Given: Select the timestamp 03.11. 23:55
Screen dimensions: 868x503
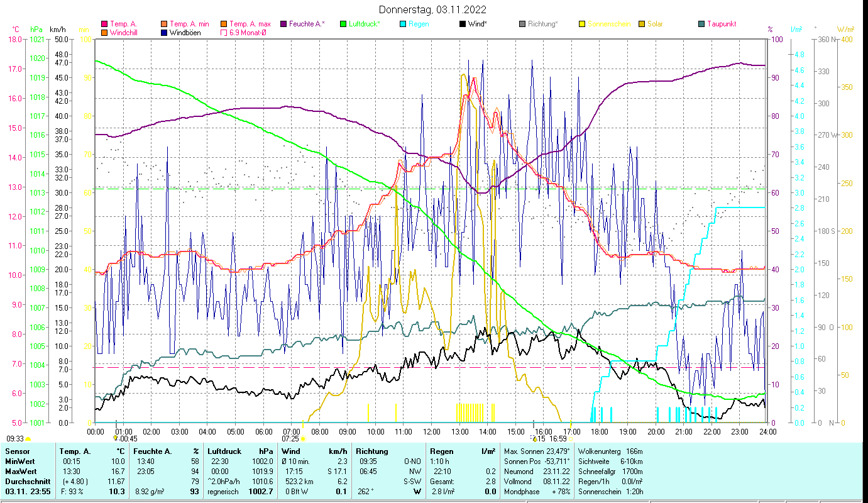Looking at the screenshot, I should coord(28,491).
